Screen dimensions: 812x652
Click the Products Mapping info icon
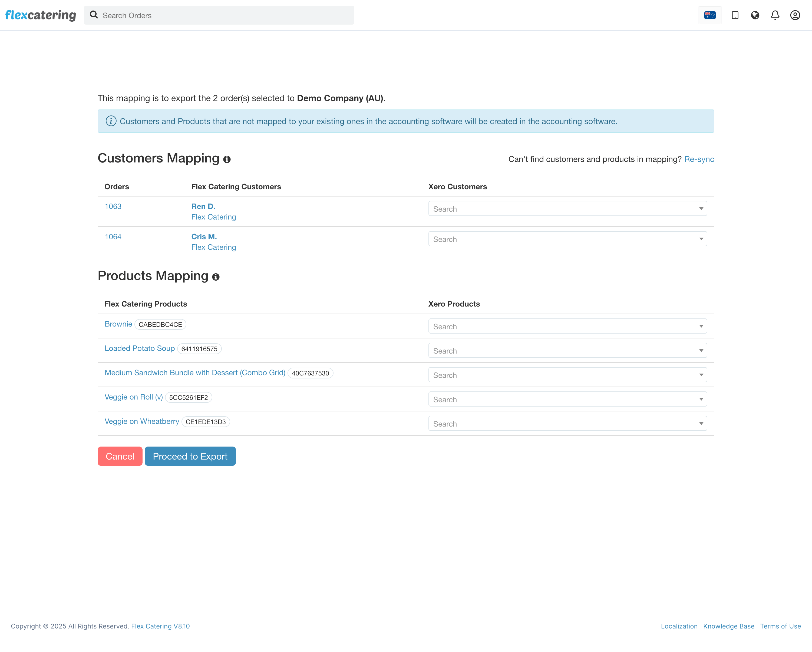coord(216,277)
